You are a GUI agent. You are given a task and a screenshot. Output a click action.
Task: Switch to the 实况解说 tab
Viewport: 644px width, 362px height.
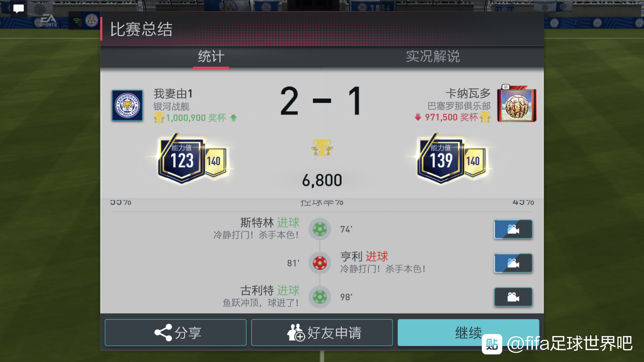tap(433, 57)
